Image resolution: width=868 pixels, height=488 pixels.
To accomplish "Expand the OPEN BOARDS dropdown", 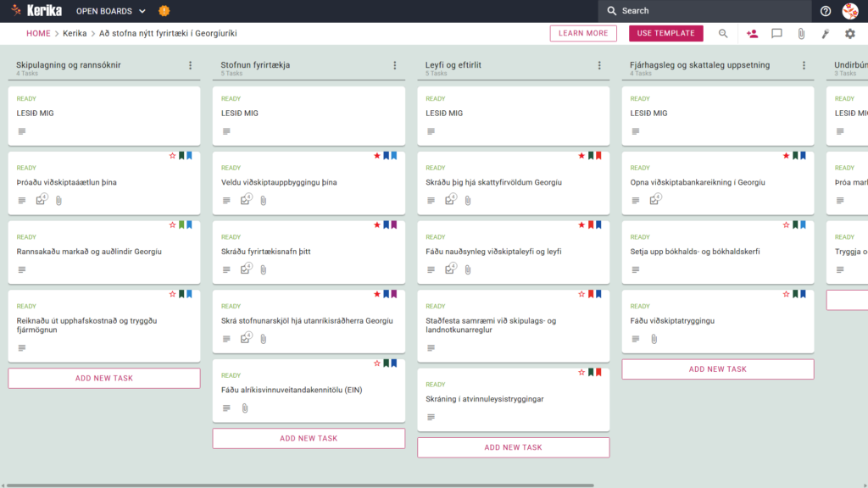I will (x=111, y=11).
